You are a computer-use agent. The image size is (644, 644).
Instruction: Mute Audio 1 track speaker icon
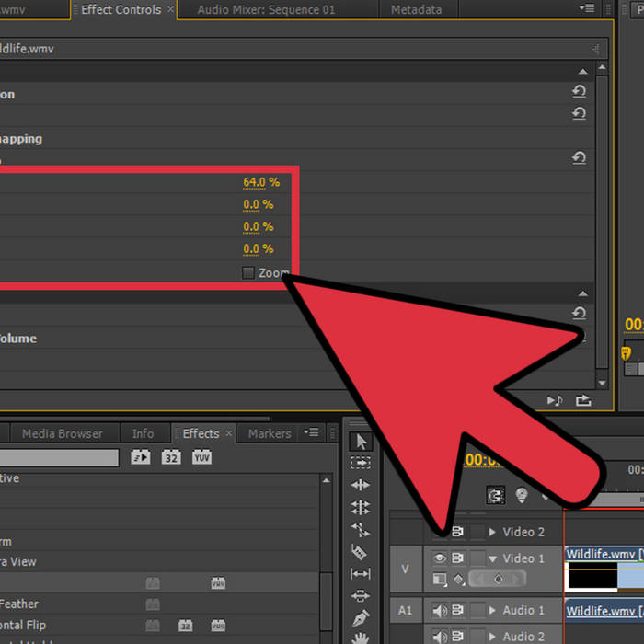click(439, 610)
